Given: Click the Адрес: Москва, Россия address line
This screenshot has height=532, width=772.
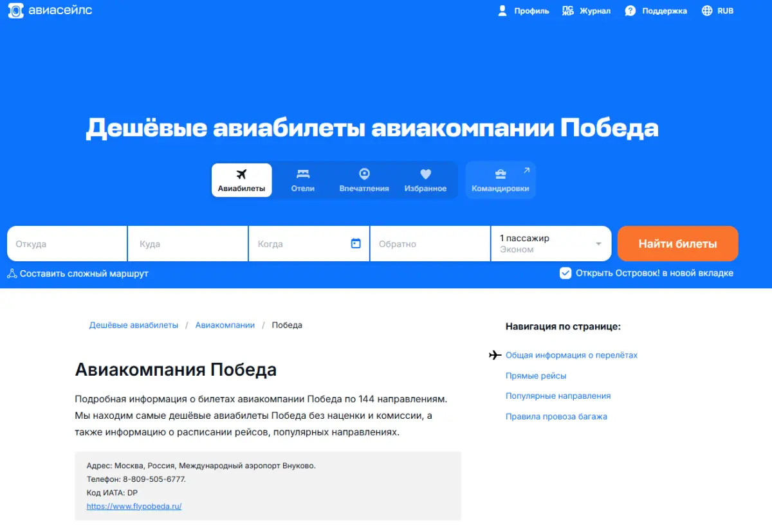Looking at the screenshot, I should [201, 466].
